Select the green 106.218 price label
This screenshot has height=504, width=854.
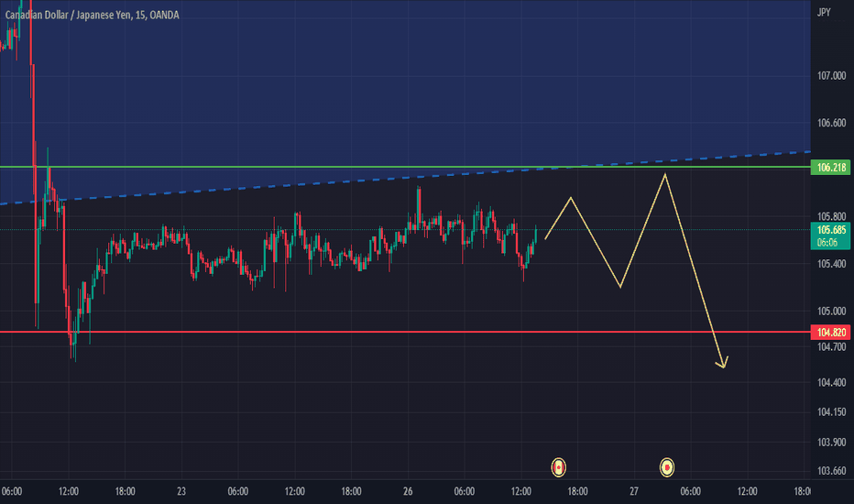pyautogui.click(x=830, y=168)
